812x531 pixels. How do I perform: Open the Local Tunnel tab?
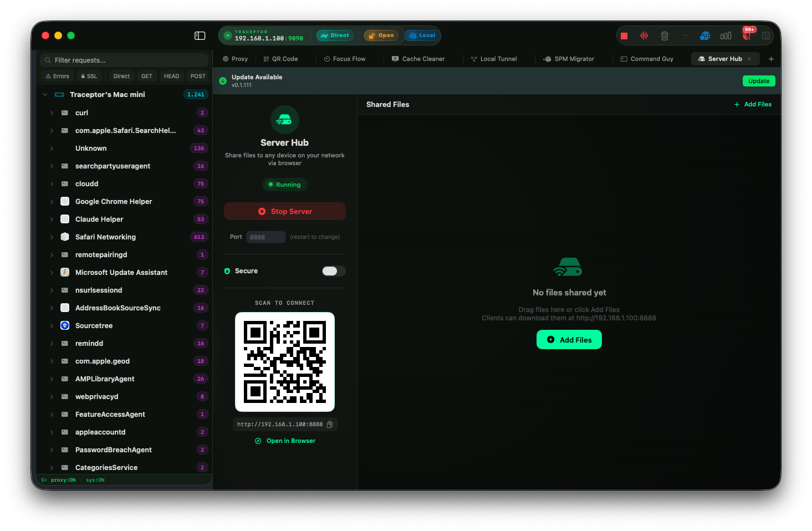494,59
